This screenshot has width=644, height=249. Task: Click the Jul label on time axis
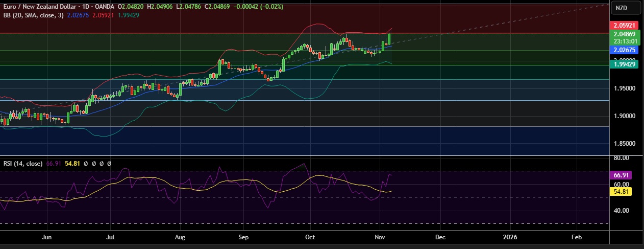[110, 237]
